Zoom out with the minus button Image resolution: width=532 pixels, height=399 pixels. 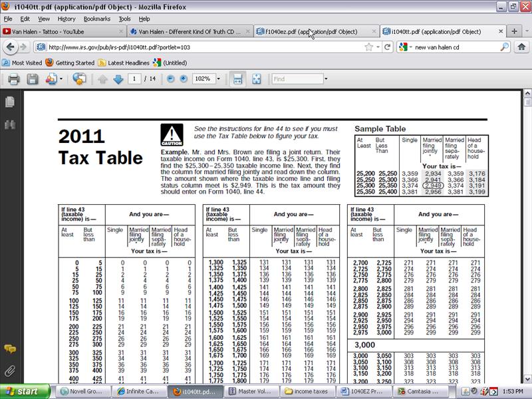[x=171, y=79]
